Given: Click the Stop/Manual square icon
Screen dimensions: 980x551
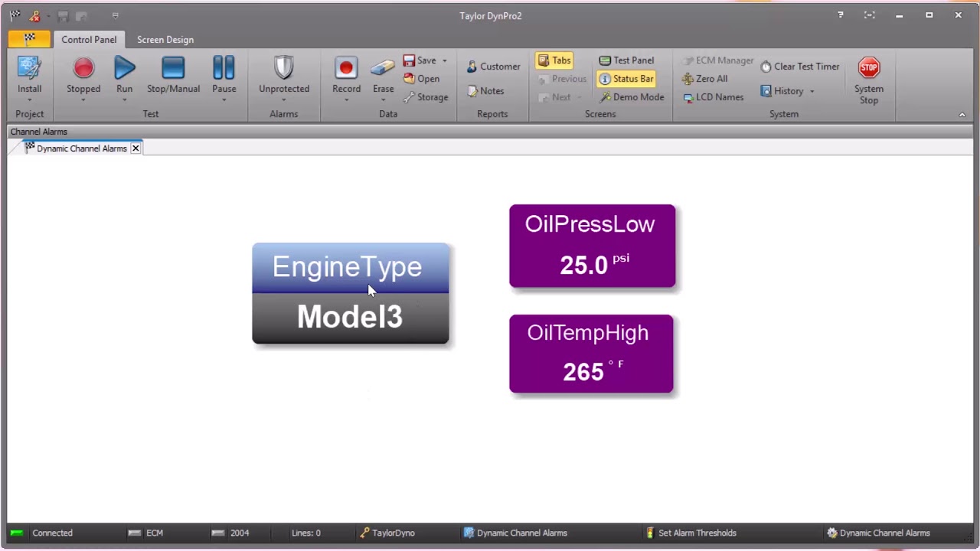Looking at the screenshot, I should pos(173,67).
